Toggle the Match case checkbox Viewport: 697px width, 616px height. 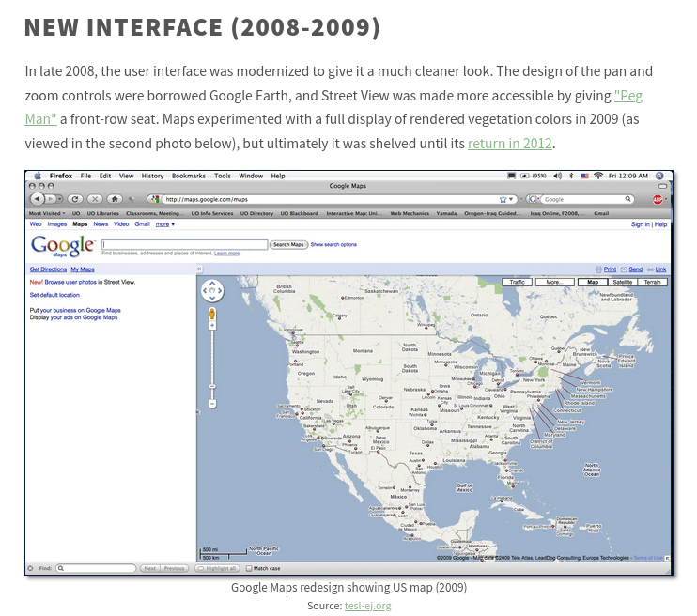pyautogui.click(x=249, y=568)
